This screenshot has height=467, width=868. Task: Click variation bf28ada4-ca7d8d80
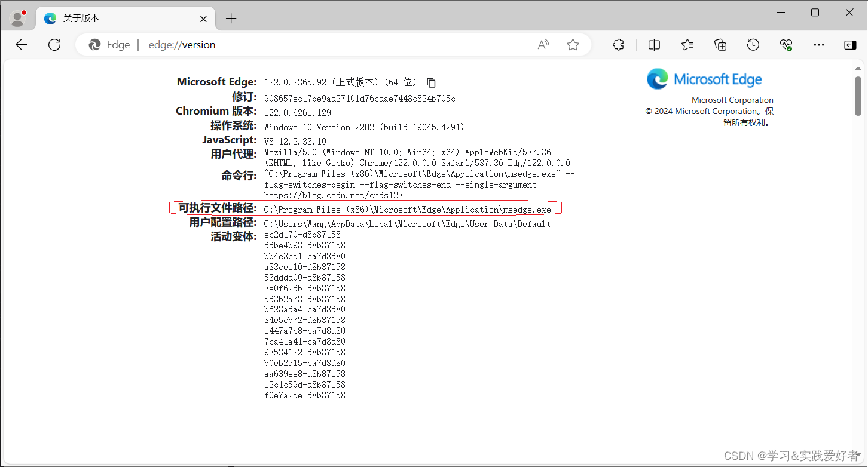click(305, 310)
